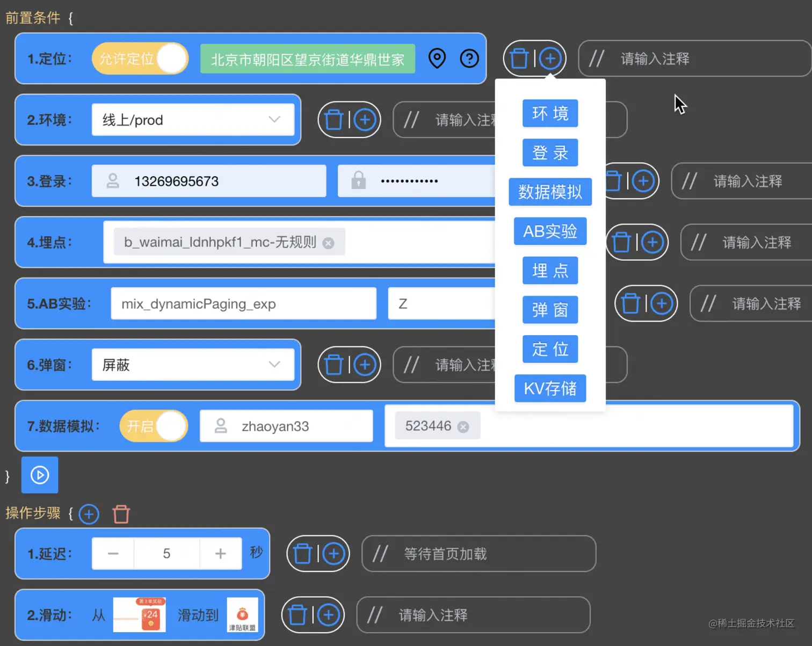Click the trash icon next to 操作步骤 header
Image resolution: width=812 pixels, height=646 pixels.
121,514
